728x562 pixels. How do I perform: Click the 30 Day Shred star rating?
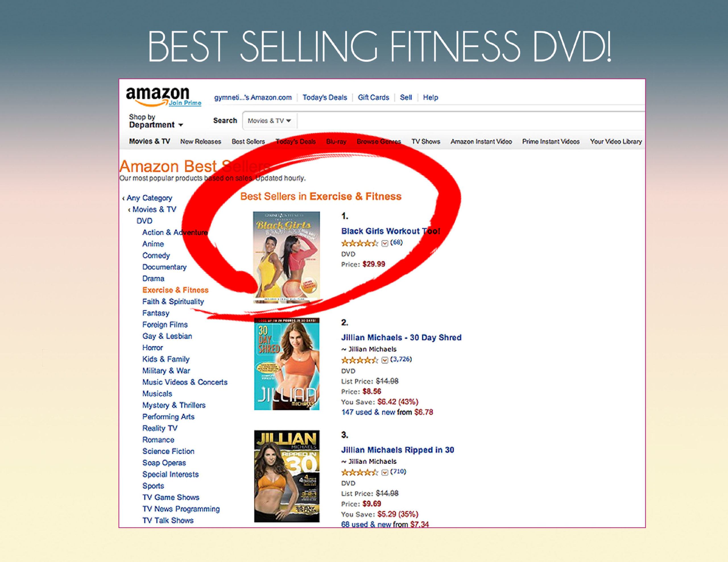[360, 360]
